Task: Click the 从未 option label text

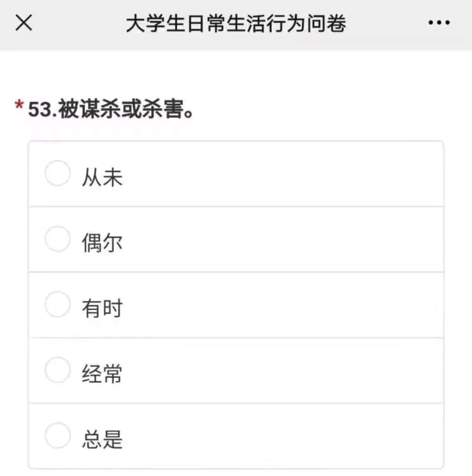Action: click(x=102, y=178)
